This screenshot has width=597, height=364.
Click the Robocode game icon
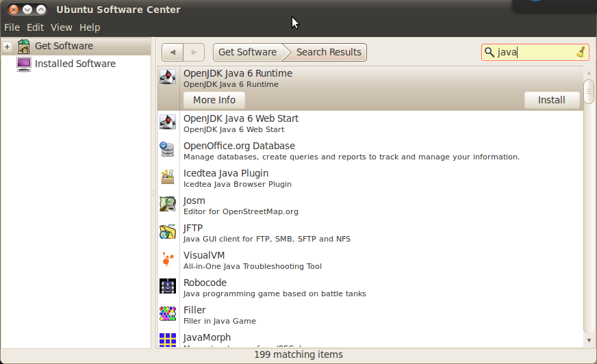(x=168, y=287)
